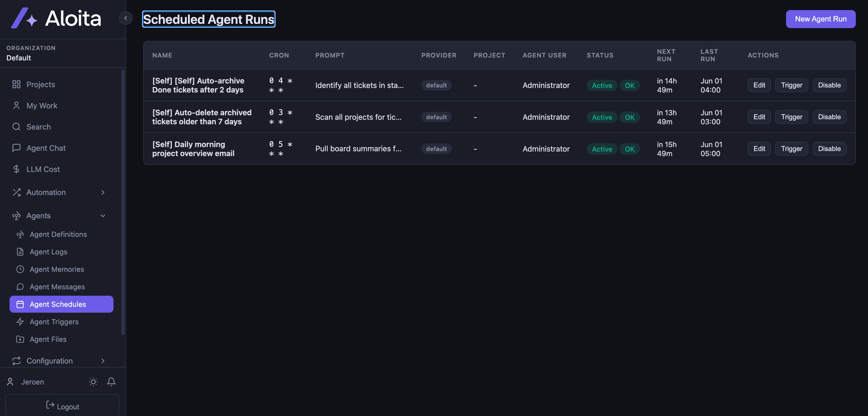Click the LLM Cost dollar icon

coord(16,169)
